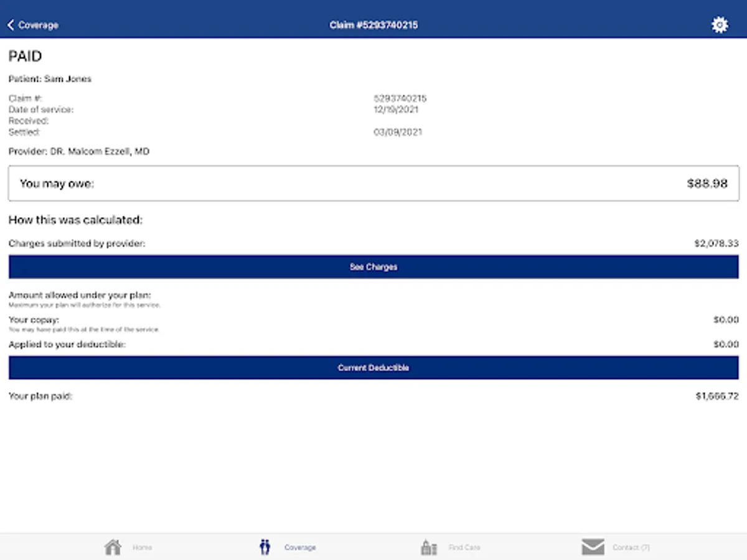Tap the Find Care building icon
This screenshot has width=747, height=560.
point(429,548)
